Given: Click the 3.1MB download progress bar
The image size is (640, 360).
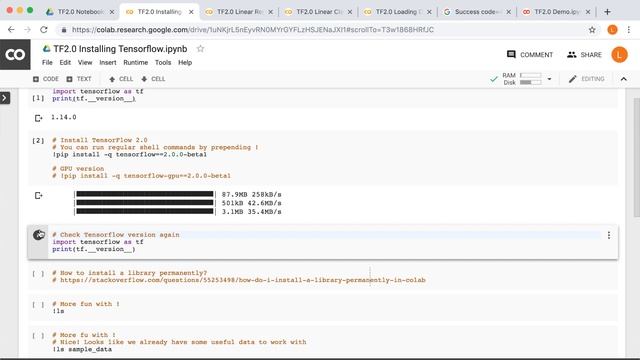Looking at the screenshot, I should [145, 211].
